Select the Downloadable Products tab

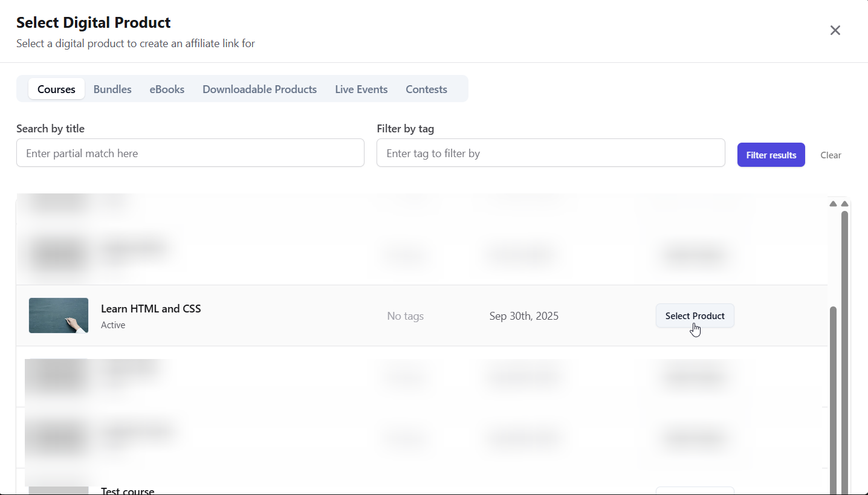(259, 89)
